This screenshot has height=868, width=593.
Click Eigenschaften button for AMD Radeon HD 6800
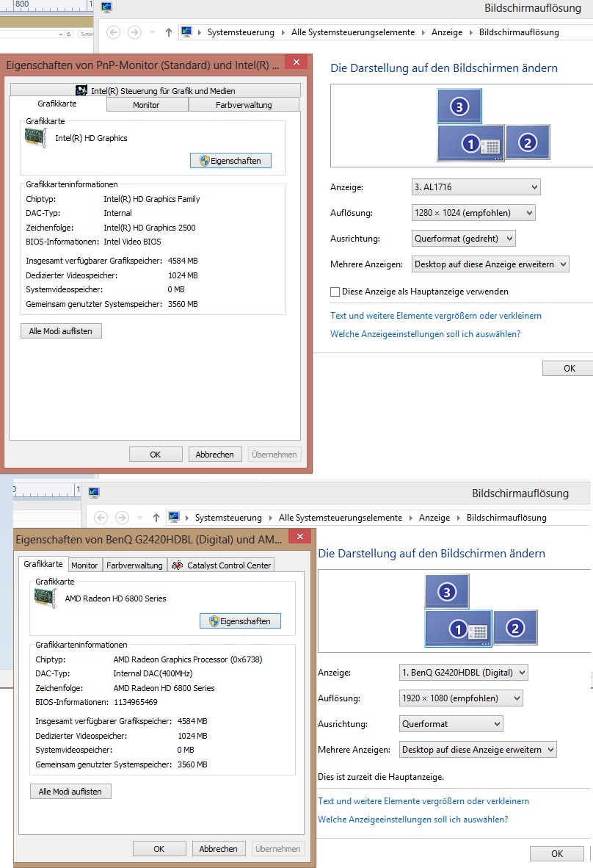(240, 621)
